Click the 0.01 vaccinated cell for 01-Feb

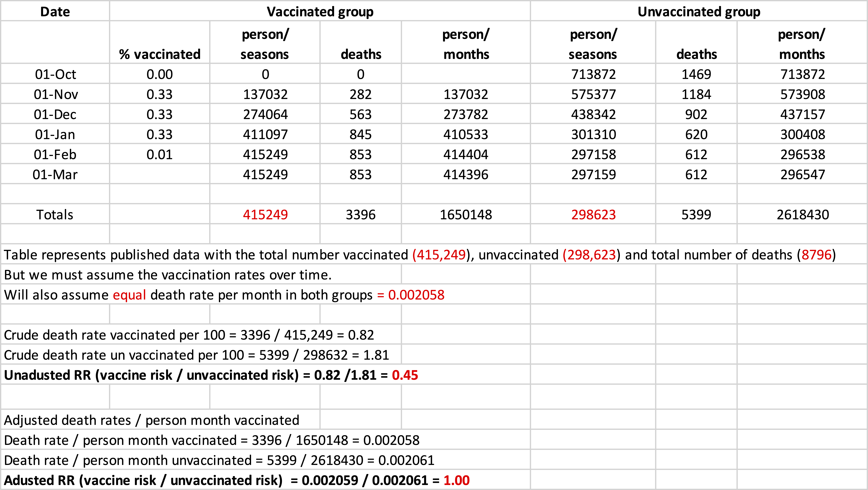(x=160, y=154)
